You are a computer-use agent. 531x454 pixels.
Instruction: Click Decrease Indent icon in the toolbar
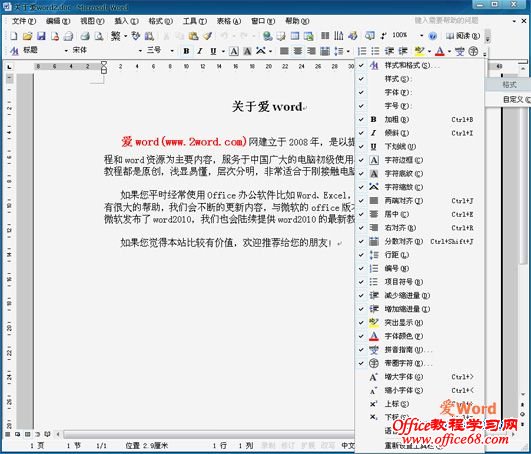[389, 51]
